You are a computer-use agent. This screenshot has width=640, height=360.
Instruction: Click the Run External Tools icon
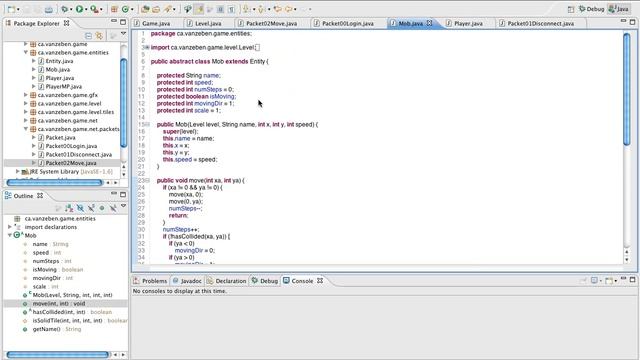(94, 9)
